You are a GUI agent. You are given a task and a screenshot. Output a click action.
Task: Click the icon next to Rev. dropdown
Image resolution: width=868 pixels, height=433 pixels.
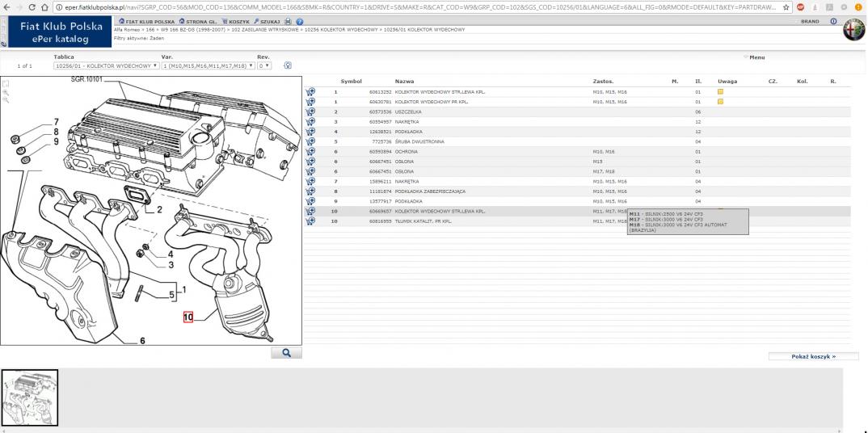click(289, 66)
